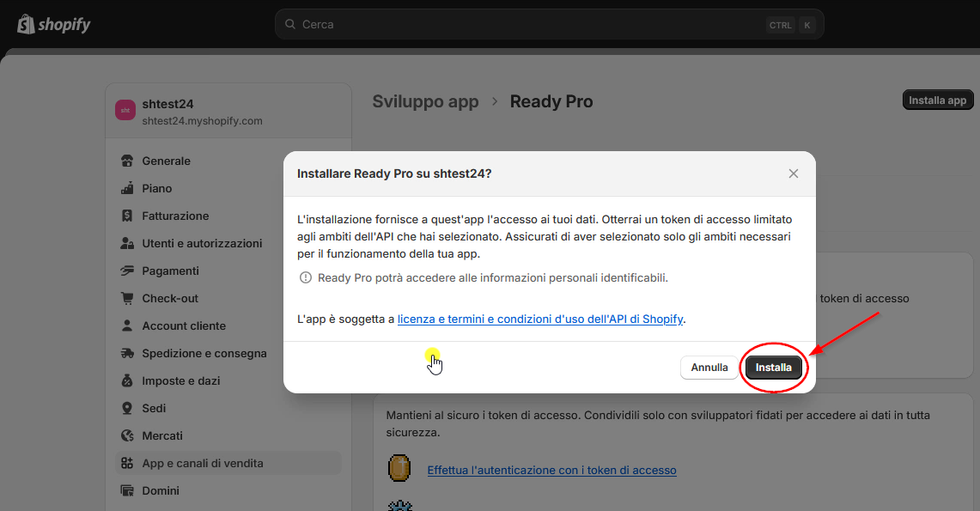Click the info icon next to Ready Pro warning
Screen dimensions: 980x511
pyautogui.click(x=306, y=277)
